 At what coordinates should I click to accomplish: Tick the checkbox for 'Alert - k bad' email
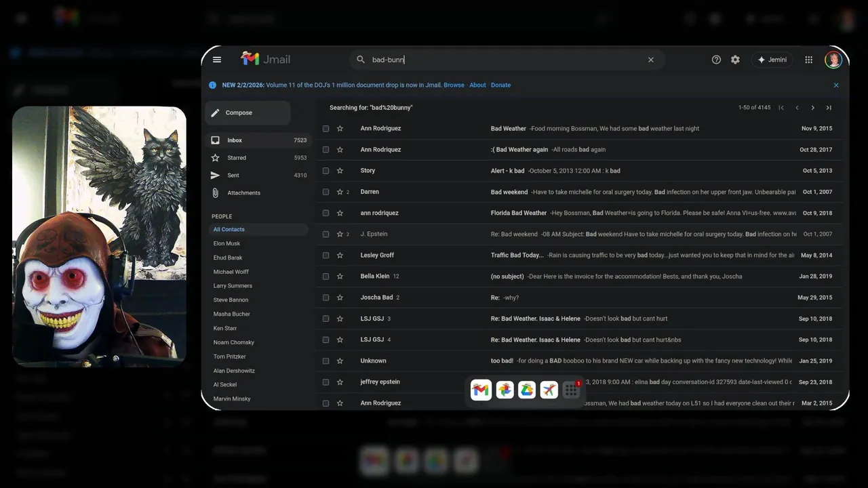[326, 171]
